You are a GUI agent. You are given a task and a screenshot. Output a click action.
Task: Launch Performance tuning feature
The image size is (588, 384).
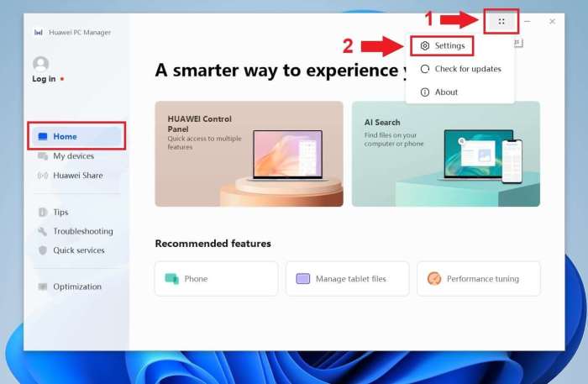click(478, 279)
